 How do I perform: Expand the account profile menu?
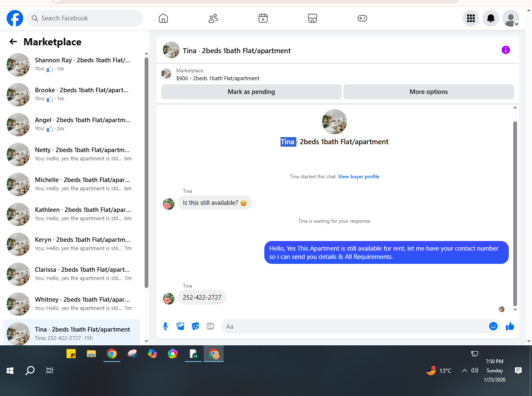511,18
